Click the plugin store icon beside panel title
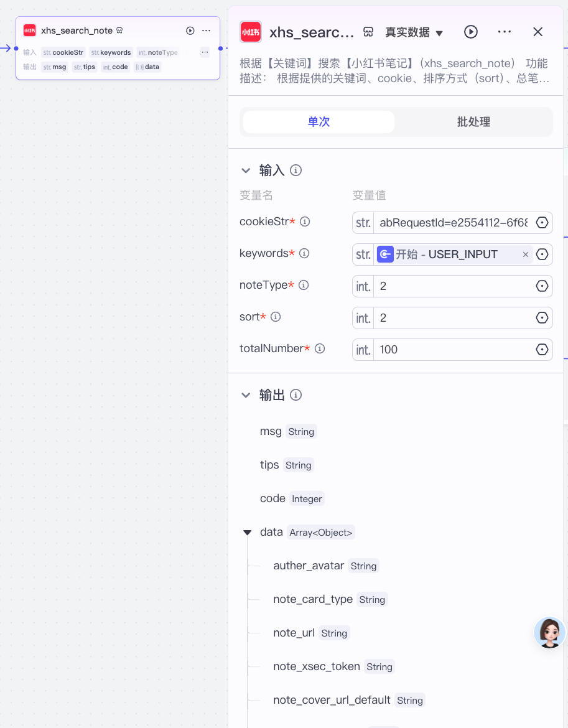Image resolution: width=568 pixels, height=728 pixels. (x=368, y=32)
